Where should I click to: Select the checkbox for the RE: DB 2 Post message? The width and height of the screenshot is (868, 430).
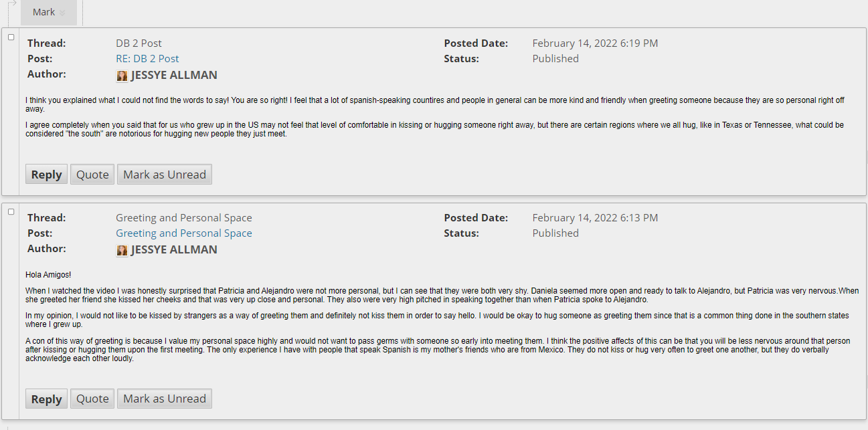pyautogui.click(x=11, y=37)
